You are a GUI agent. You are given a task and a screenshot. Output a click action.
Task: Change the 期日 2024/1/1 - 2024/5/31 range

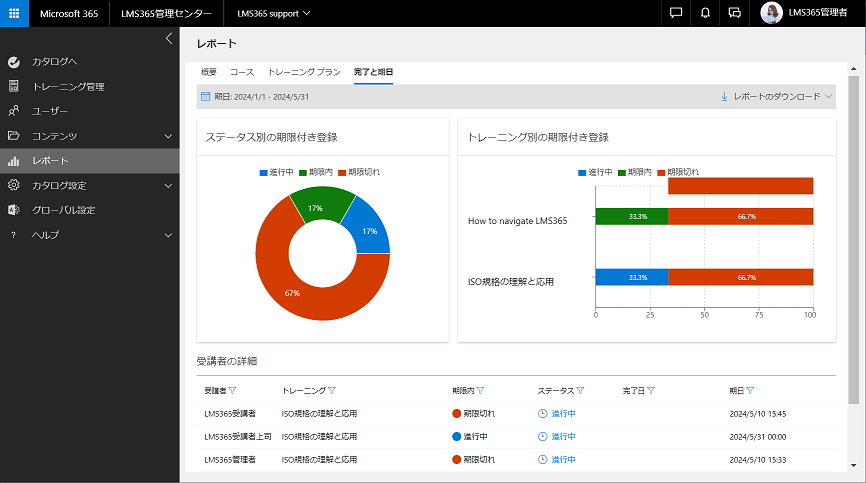pyautogui.click(x=262, y=97)
